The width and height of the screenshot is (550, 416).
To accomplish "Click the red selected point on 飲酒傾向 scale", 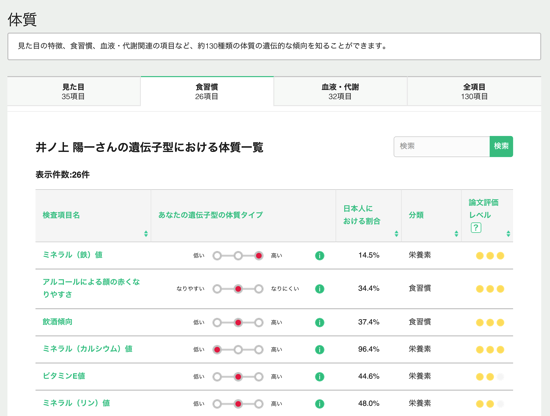I will click(238, 322).
